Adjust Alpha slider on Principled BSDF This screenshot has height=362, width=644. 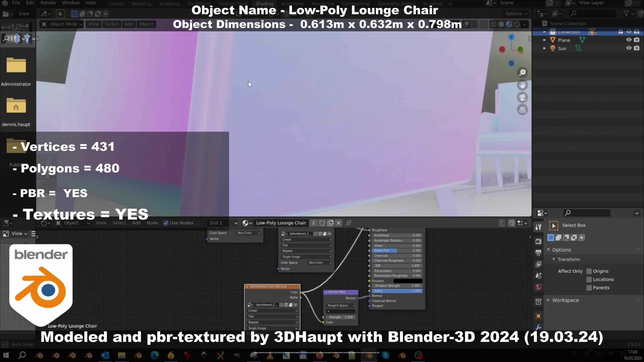tap(397, 291)
